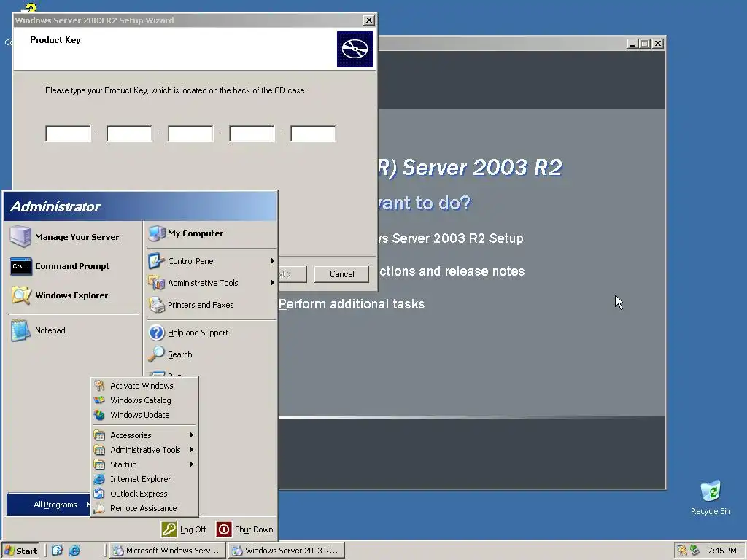
Task: Click activation keys icon in system tray
Action: pyautogui.click(x=682, y=551)
